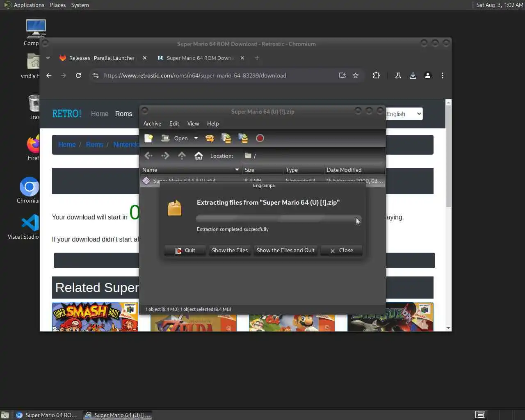The width and height of the screenshot is (525, 420).
Task: Open the Chromium tab search dropdown
Action: click(48, 58)
